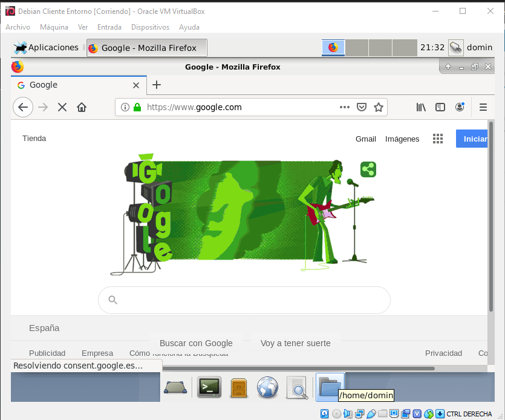Open Firefox hamburger menu
Image resolution: width=505 pixels, height=420 pixels.
coord(483,107)
